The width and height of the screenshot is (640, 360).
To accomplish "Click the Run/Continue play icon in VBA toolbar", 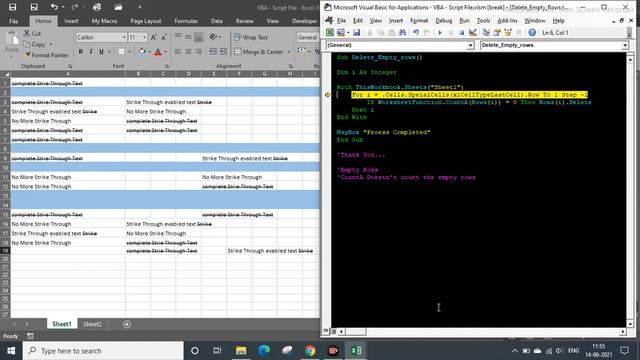I will 440,32.
